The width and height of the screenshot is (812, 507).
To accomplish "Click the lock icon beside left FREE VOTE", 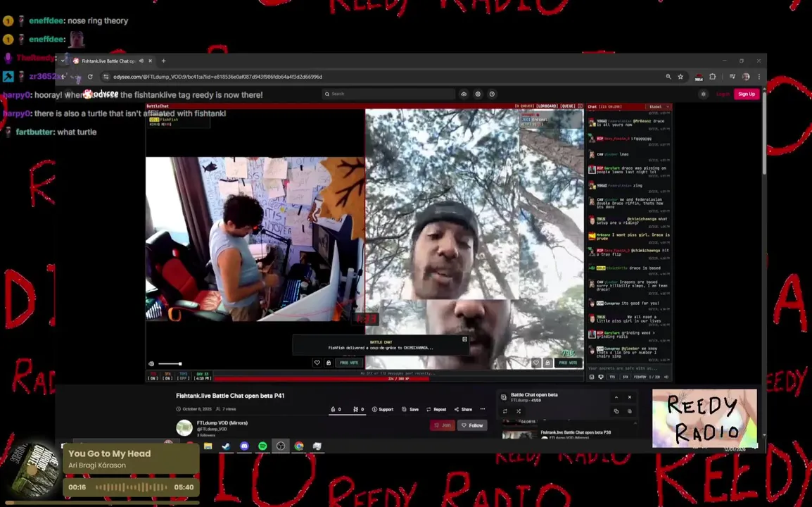I will [329, 363].
